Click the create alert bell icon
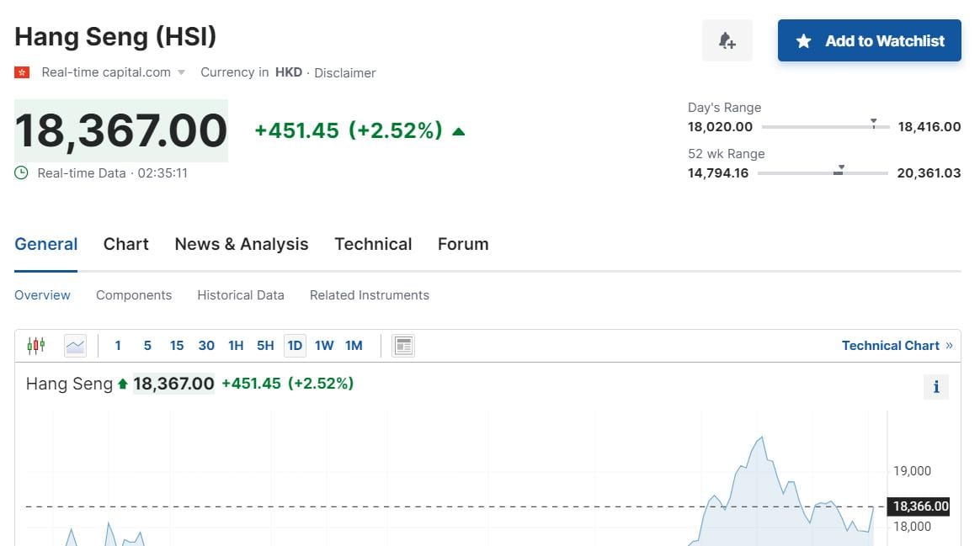Viewport: 980px width, 546px height. [727, 40]
